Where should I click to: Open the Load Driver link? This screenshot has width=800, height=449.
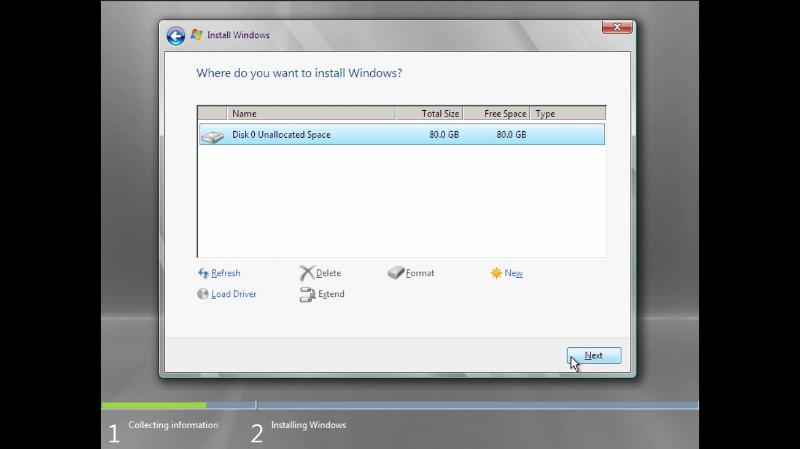click(x=234, y=294)
